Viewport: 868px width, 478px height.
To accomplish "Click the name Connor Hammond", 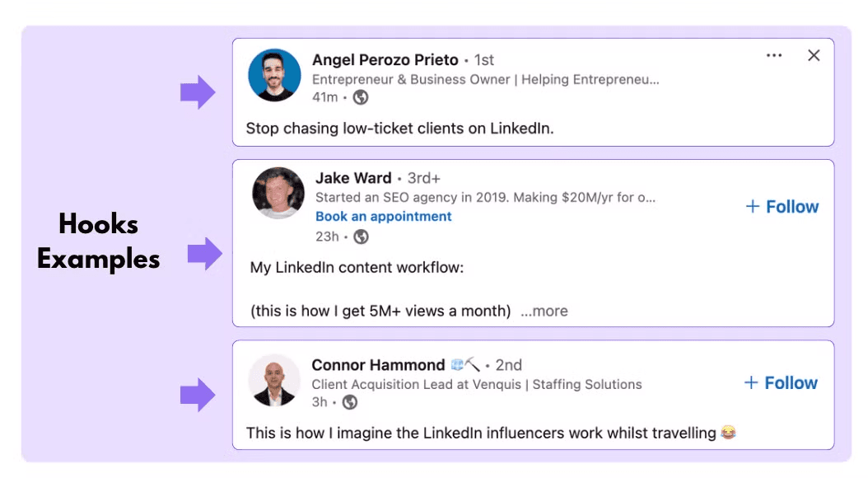I will tap(378, 365).
